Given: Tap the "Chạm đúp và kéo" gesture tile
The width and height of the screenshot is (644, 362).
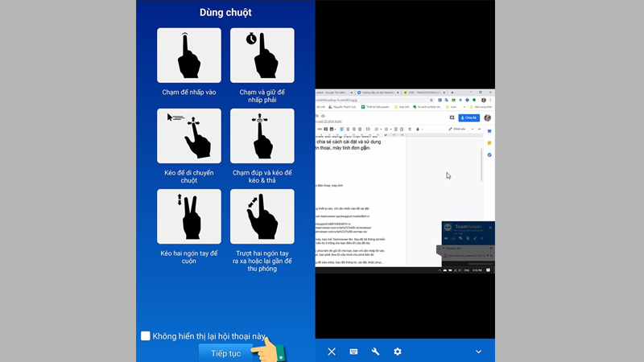Looking at the screenshot, I should (x=262, y=136).
